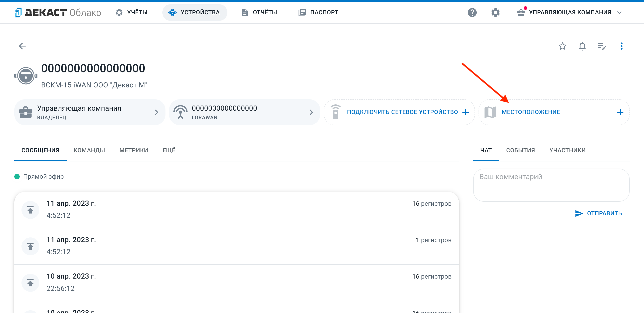644x313 pixels.
Task: Click upload icon of 1 регистров message
Action: click(30, 246)
